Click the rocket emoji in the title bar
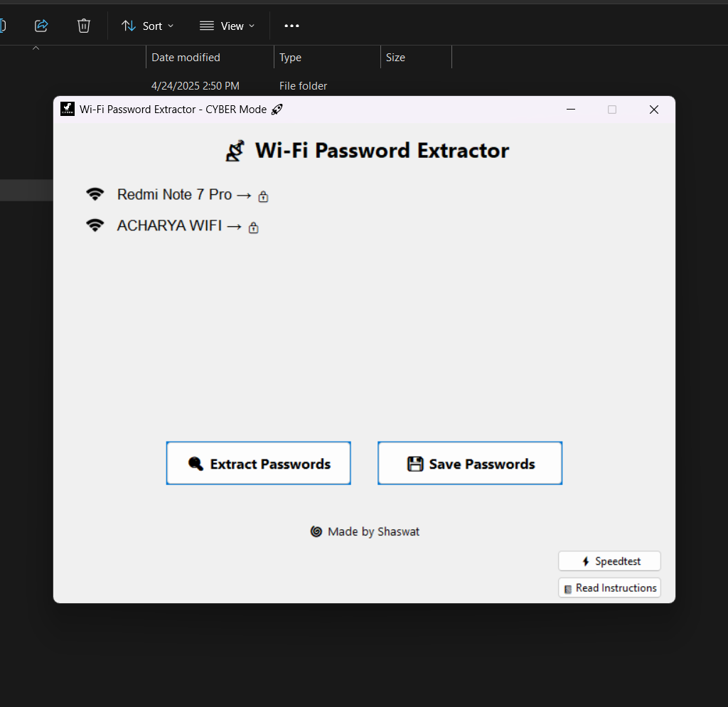The width and height of the screenshot is (728, 707). [x=277, y=110]
